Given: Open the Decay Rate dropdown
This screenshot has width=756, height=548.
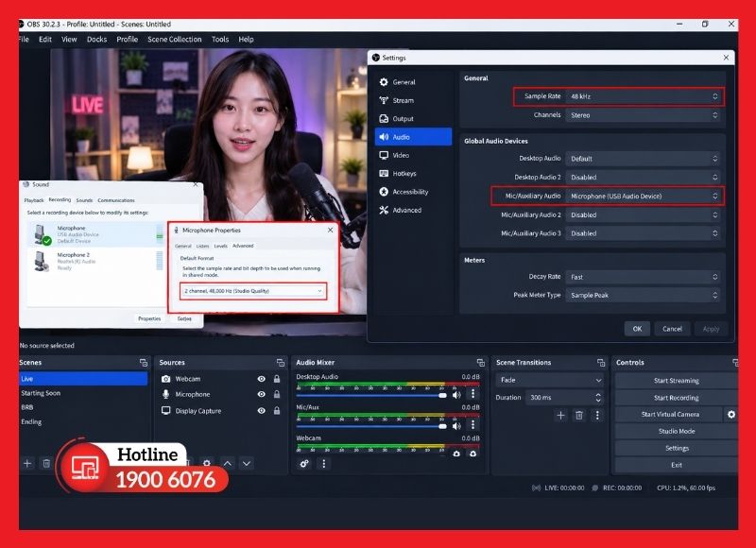Looking at the screenshot, I should pyautogui.click(x=644, y=277).
